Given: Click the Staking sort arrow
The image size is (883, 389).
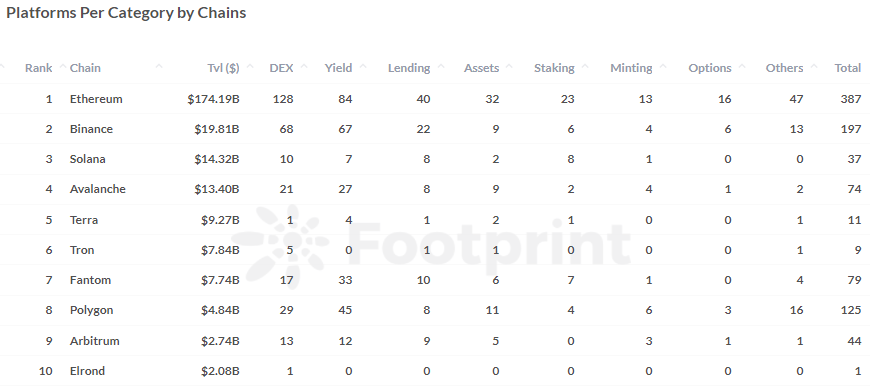Looking at the screenshot, I should pos(585,67).
